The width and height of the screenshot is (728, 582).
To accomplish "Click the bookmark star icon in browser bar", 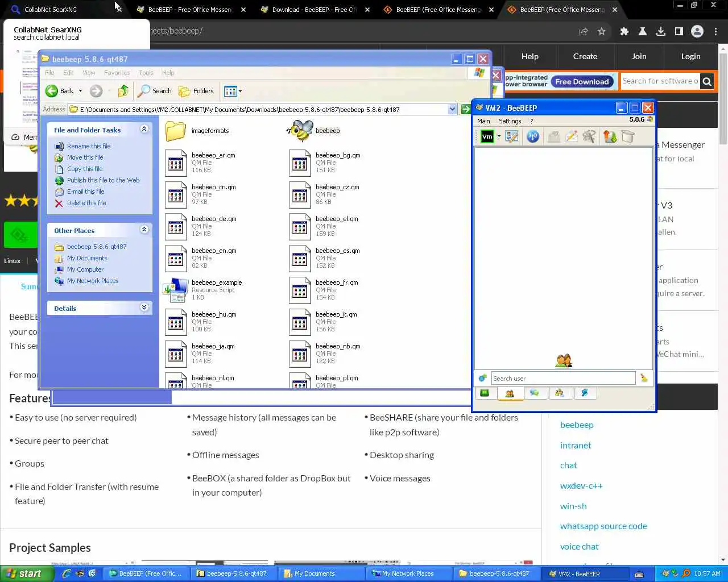I will (602, 32).
